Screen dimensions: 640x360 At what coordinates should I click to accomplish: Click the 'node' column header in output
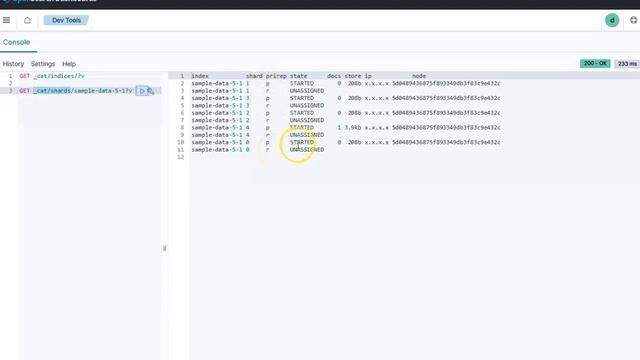point(419,76)
